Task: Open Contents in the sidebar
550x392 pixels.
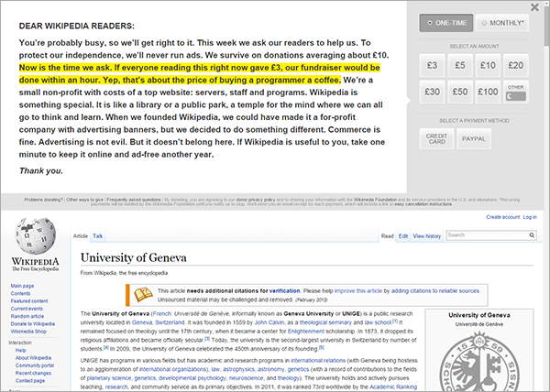Action: [20, 294]
